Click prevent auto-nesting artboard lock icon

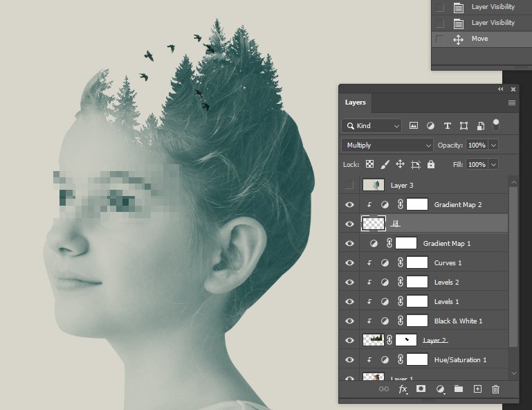click(x=415, y=164)
